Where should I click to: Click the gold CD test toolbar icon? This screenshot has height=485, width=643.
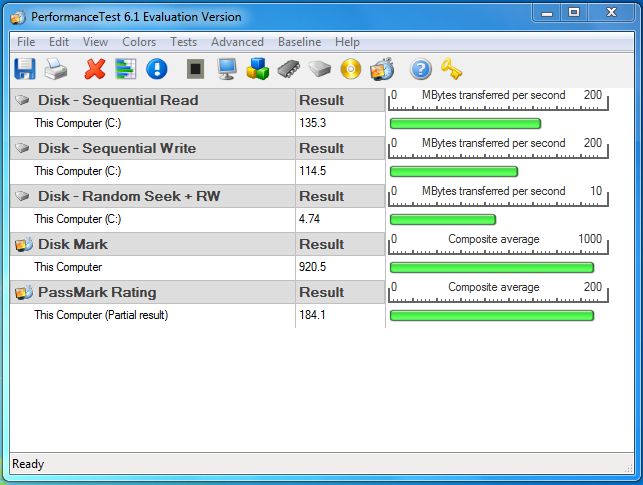point(351,68)
